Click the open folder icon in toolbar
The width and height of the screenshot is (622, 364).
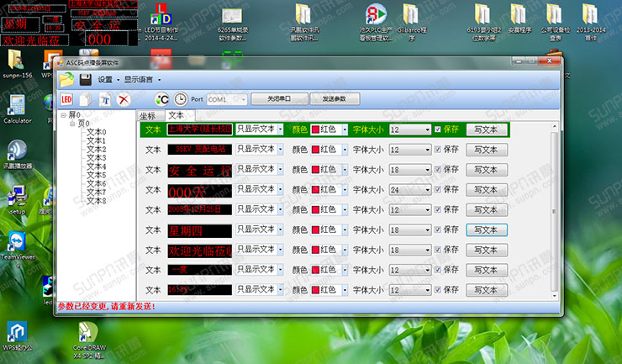(x=66, y=79)
